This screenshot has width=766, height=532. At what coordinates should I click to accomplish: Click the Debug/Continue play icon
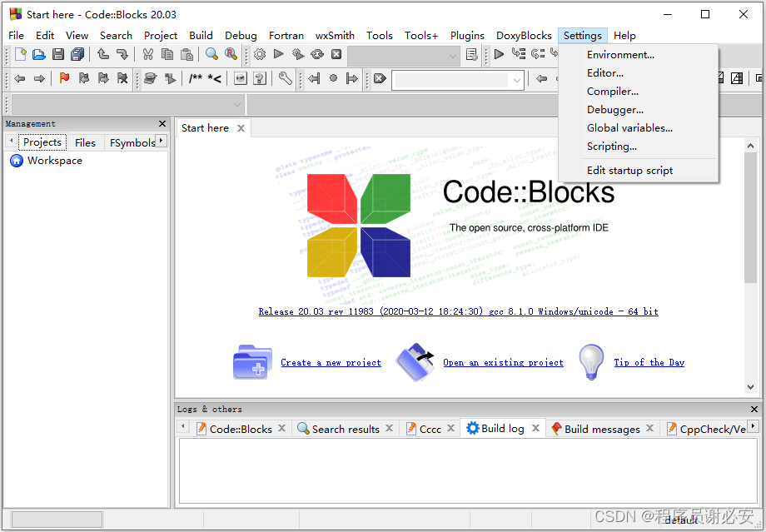click(x=499, y=54)
